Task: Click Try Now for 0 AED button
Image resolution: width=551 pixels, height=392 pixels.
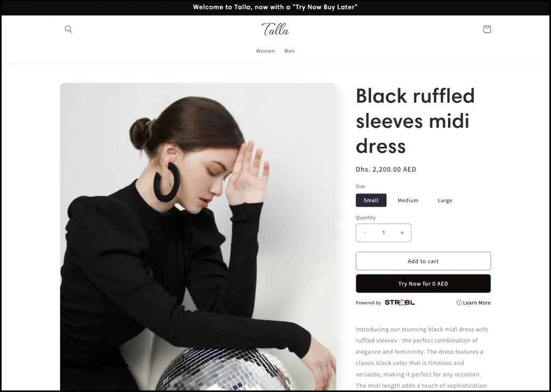Action: (423, 283)
